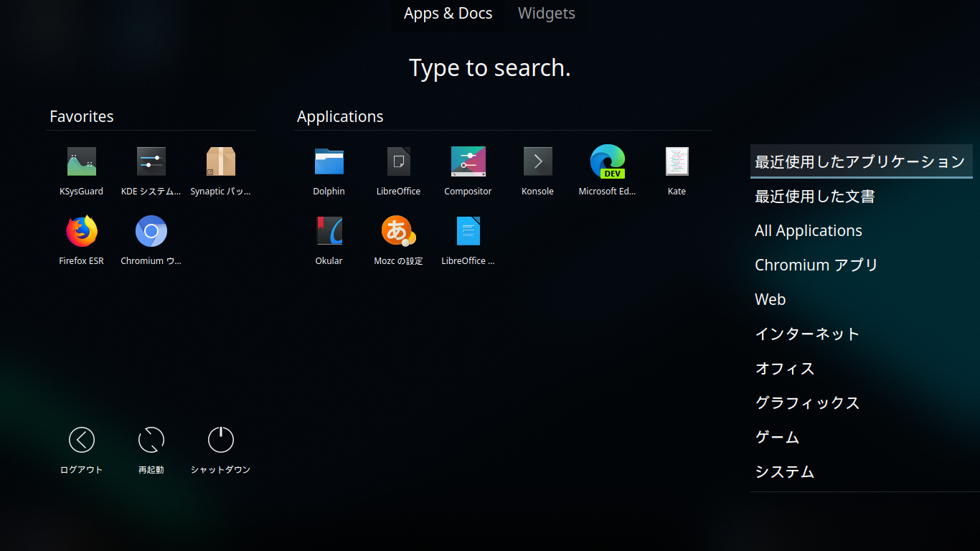Click the シャットダウン (shut down) button

point(220,449)
